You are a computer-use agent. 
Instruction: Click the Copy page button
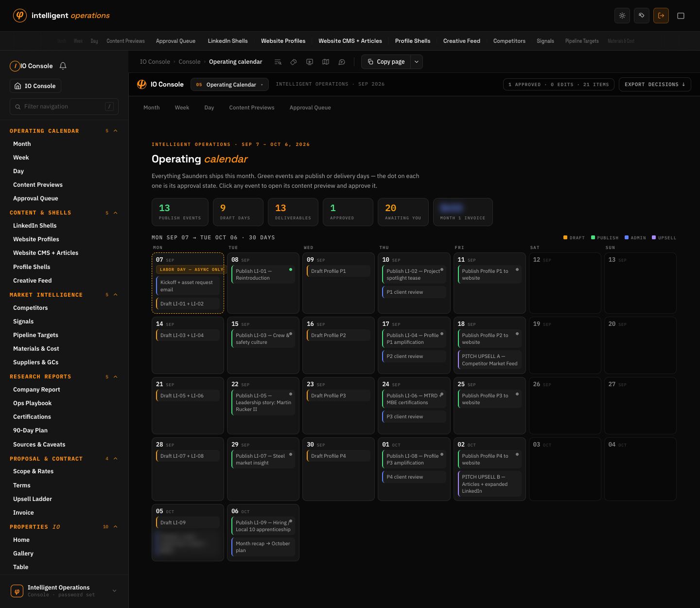pos(386,62)
